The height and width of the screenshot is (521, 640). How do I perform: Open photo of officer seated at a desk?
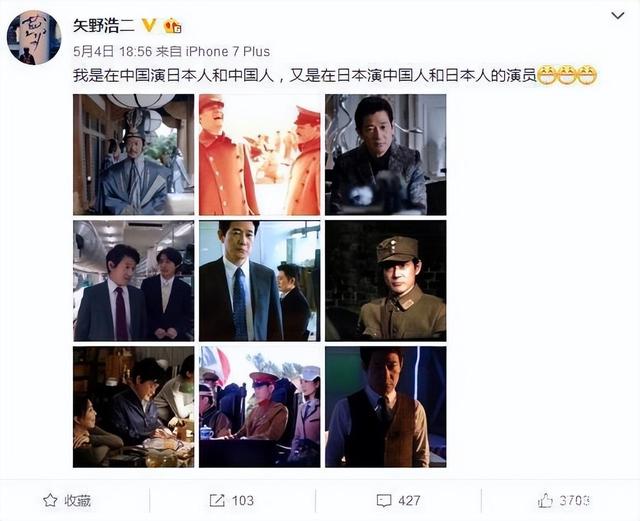[x=260, y=407]
